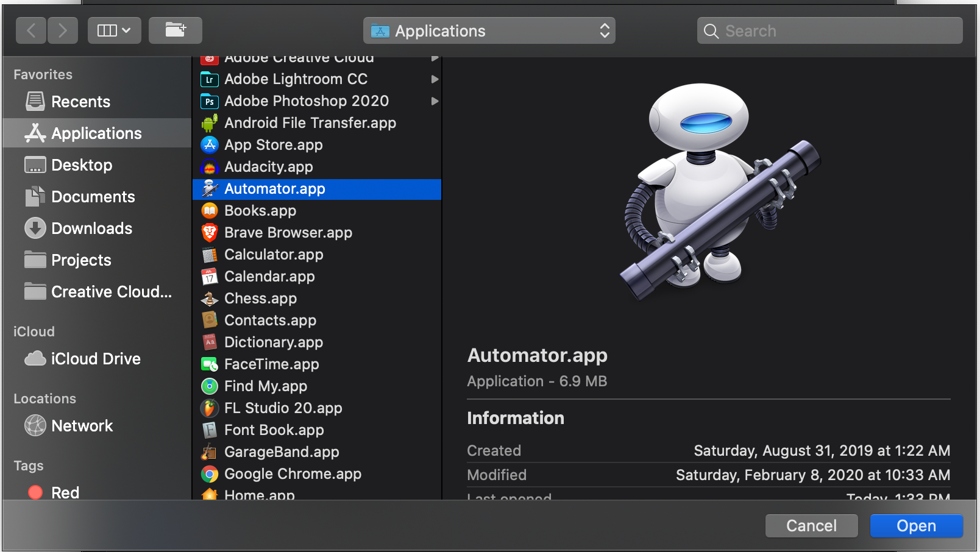Click the Android File Transfer icon
Image resolution: width=980 pixels, height=552 pixels.
pyautogui.click(x=210, y=123)
